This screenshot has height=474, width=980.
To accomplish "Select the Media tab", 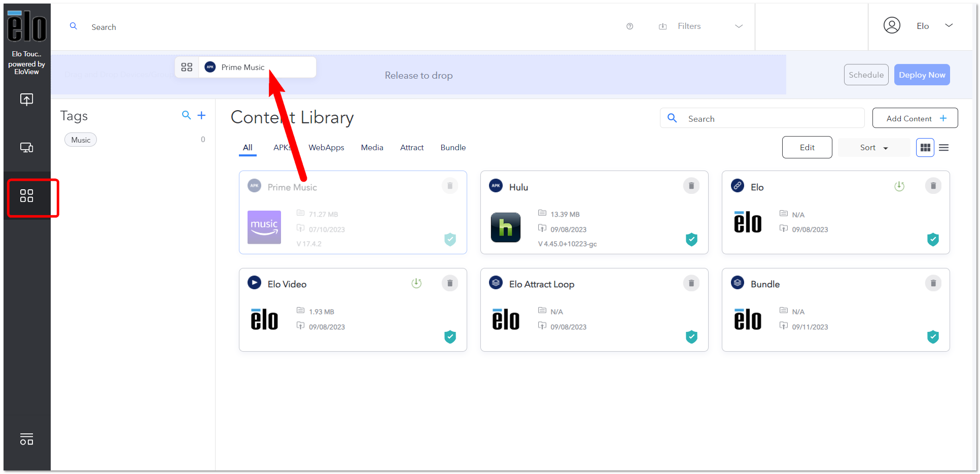I will coord(372,148).
